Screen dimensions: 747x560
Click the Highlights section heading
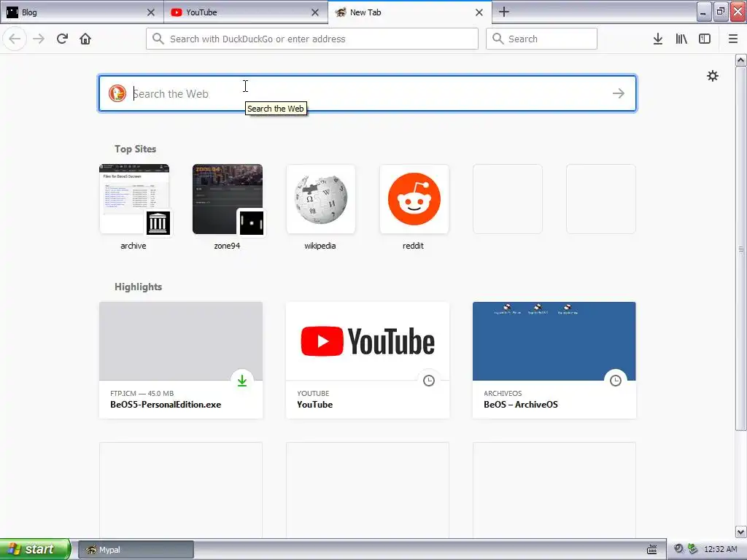pyautogui.click(x=138, y=287)
